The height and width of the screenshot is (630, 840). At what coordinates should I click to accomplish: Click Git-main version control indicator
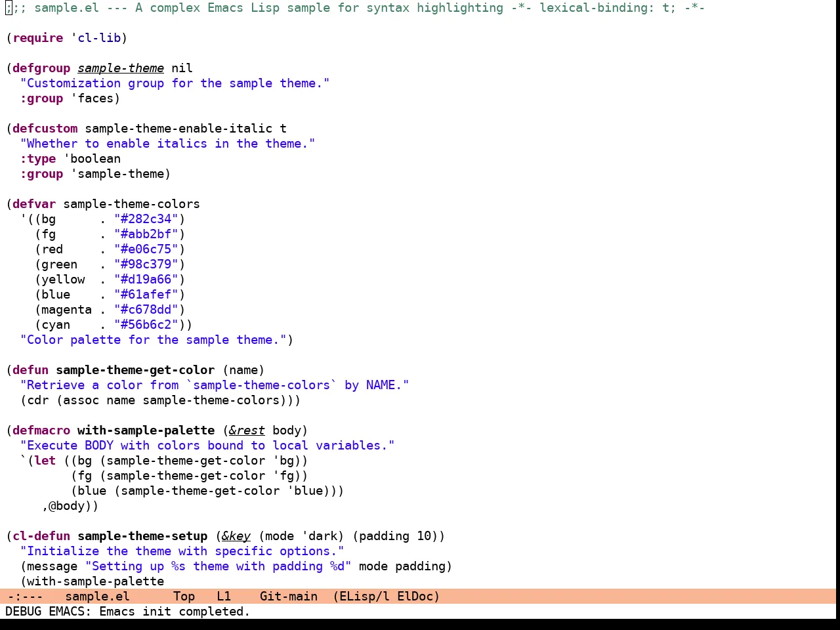[x=289, y=597]
